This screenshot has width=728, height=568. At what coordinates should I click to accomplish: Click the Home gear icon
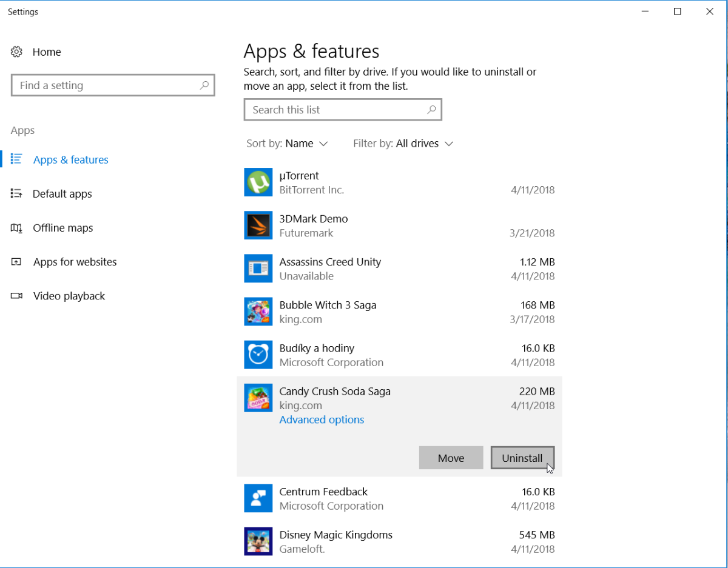click(x=17, y=52)
